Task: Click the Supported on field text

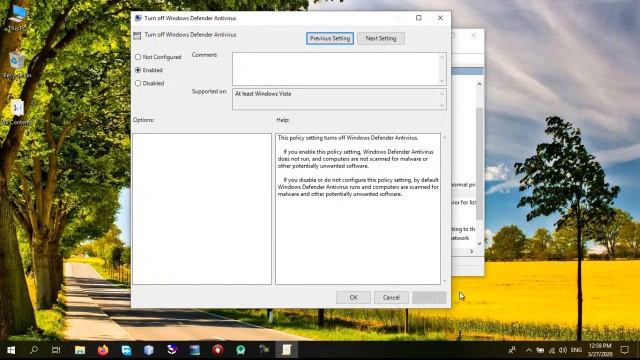Action: (x=263, y=94)
